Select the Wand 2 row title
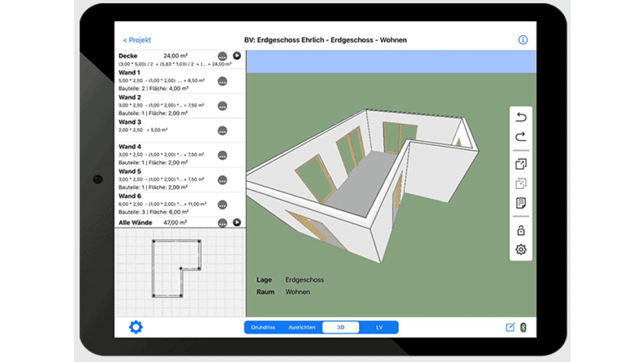The width and height of the screenshot is (644, 362). pos(129,97)
